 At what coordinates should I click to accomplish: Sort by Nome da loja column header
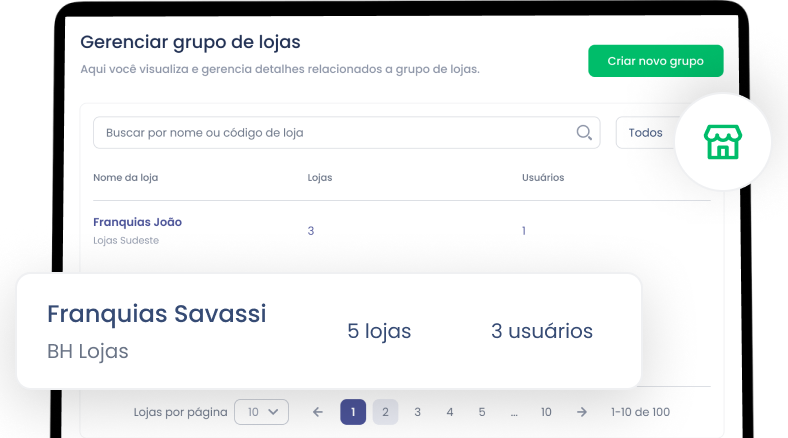[x=126, y=178]
